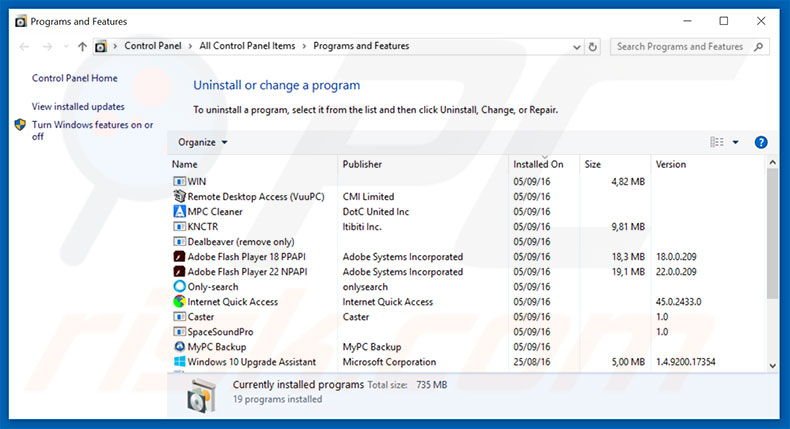Image resolution: width=790 pixels, height=429 pixels.
Task: Click the MyPC Backup icon
Action: tap(179, 347)
